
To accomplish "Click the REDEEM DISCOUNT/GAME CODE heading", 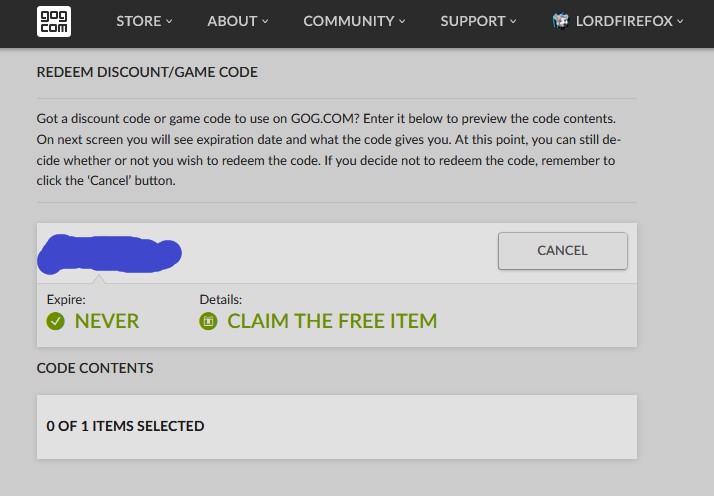I will click(x=147, y=72).
